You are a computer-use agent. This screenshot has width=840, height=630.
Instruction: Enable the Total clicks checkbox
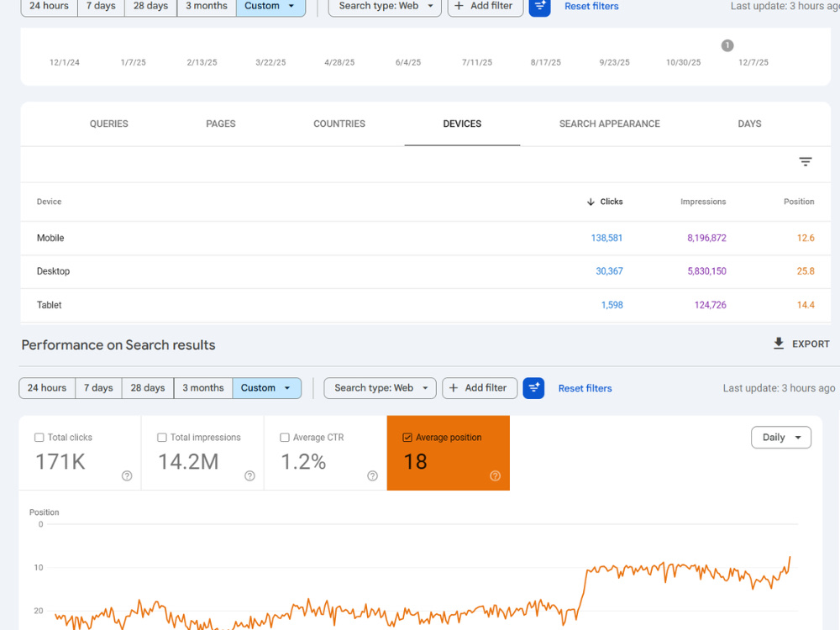[39, 438]
